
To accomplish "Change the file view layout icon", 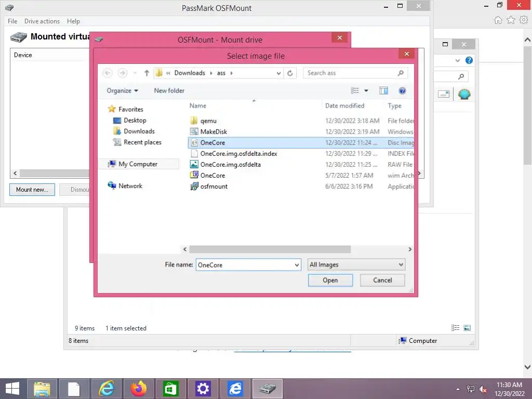I will [x=355, y=90].
